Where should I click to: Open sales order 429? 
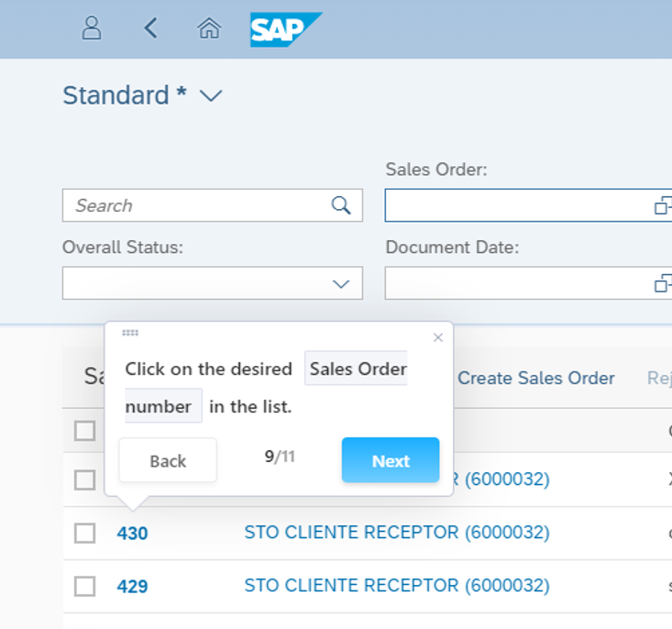pos(132,587)
